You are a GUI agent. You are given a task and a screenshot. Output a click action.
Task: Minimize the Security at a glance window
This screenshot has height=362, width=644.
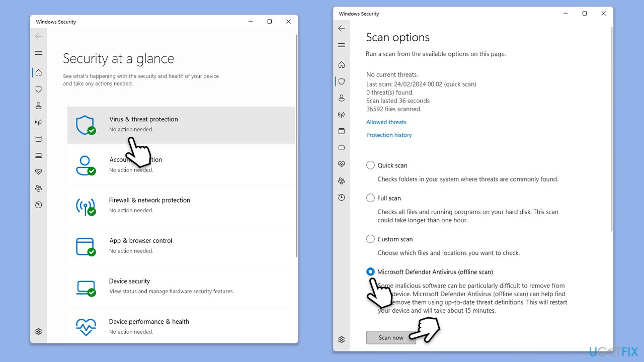(251, 22)
